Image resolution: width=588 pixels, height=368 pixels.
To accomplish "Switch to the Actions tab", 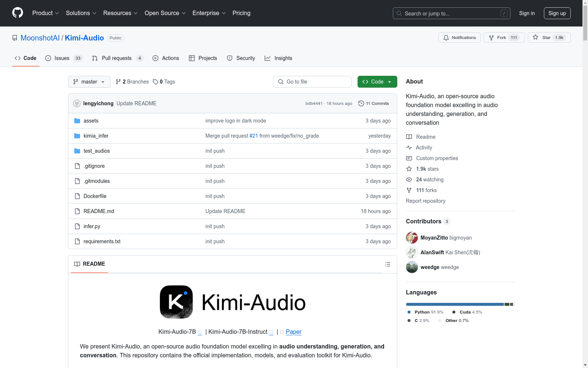I will click(x=166, y=58).
